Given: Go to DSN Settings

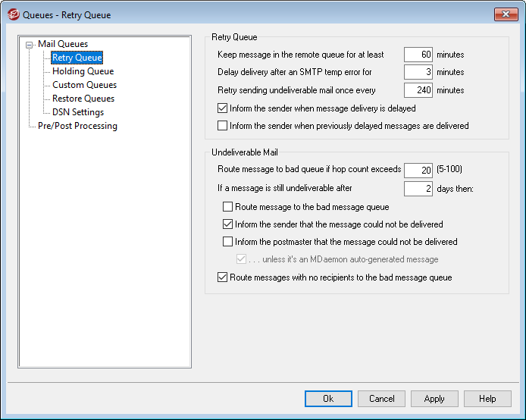Looking at the screenshot, I should 78,112.
